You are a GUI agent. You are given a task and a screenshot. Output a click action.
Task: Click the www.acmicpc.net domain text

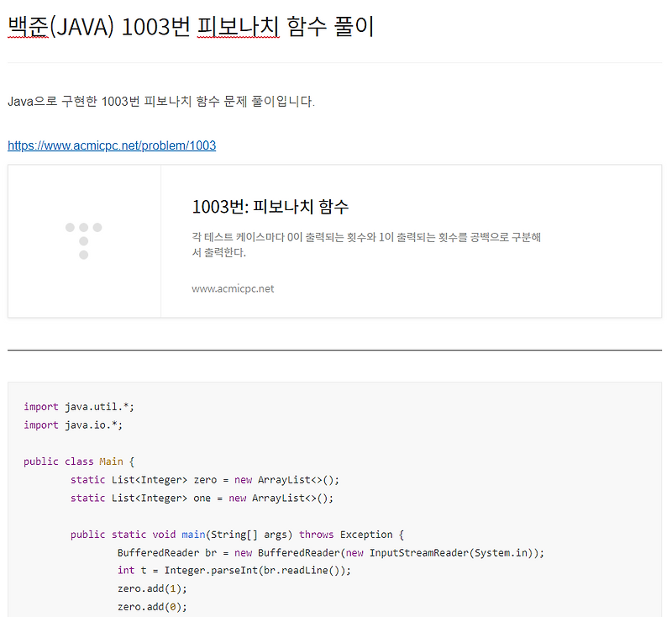pyautogui.click(x=234, y=288)
